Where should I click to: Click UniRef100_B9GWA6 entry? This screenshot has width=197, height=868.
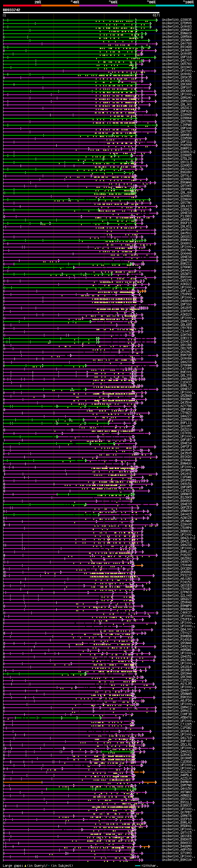(177, 183)
